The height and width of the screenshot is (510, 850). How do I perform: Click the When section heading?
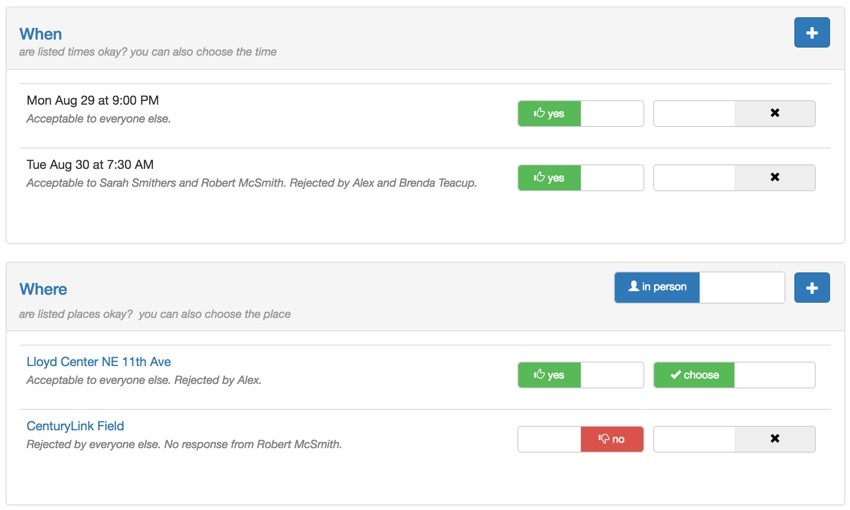(41, 34)
